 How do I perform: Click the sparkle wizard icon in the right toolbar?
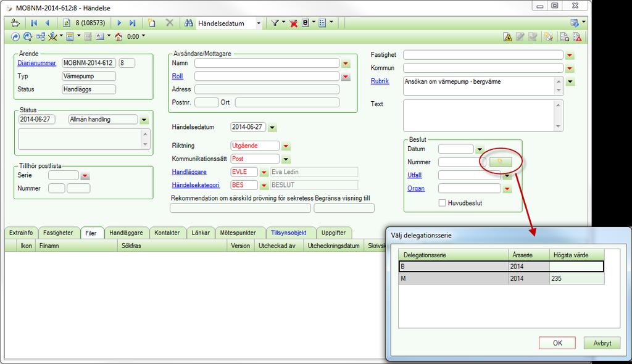tap(548, 36)
